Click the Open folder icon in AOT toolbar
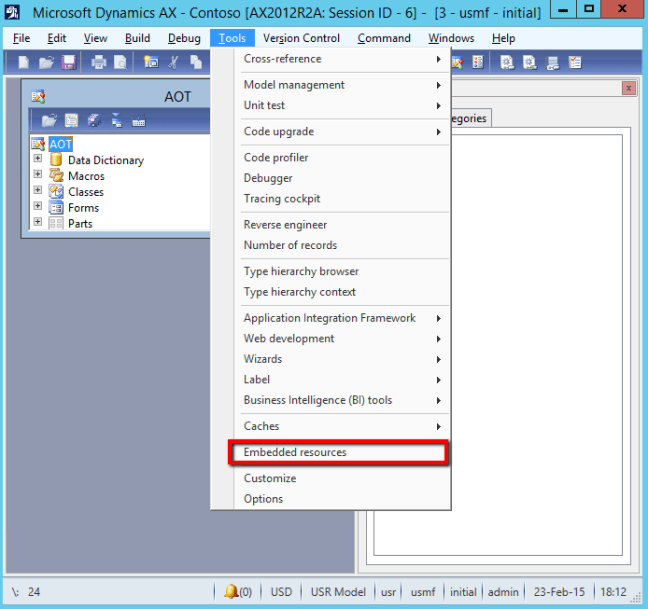The width and height of the screenshot is (648, 609). (49, 121)
